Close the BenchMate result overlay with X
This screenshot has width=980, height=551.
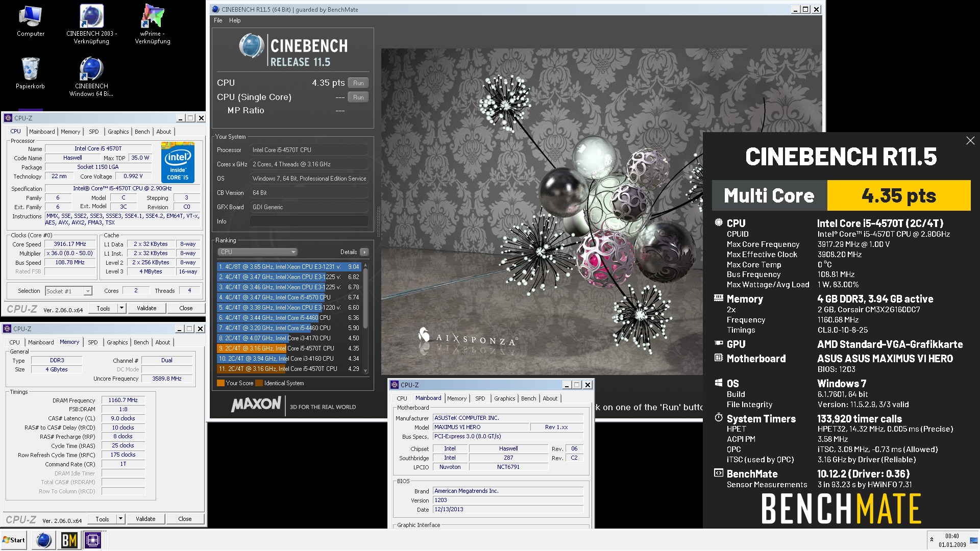pyautogui.click(x=970, y=140)
